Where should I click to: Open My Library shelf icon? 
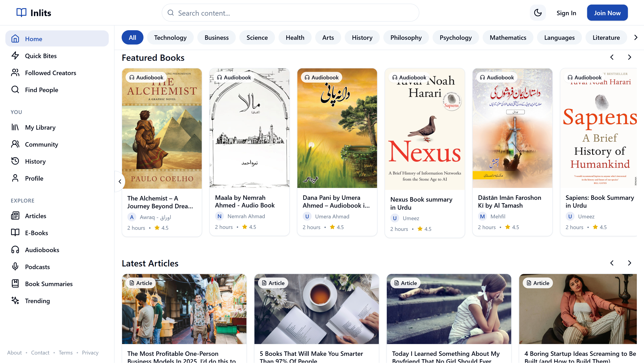[x=15, y=127]
